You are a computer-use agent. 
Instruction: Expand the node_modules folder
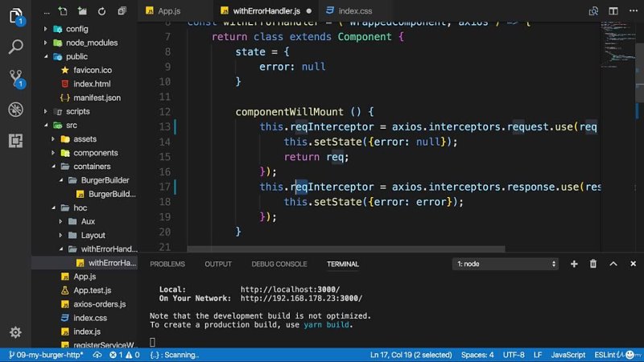click(85, 43)
